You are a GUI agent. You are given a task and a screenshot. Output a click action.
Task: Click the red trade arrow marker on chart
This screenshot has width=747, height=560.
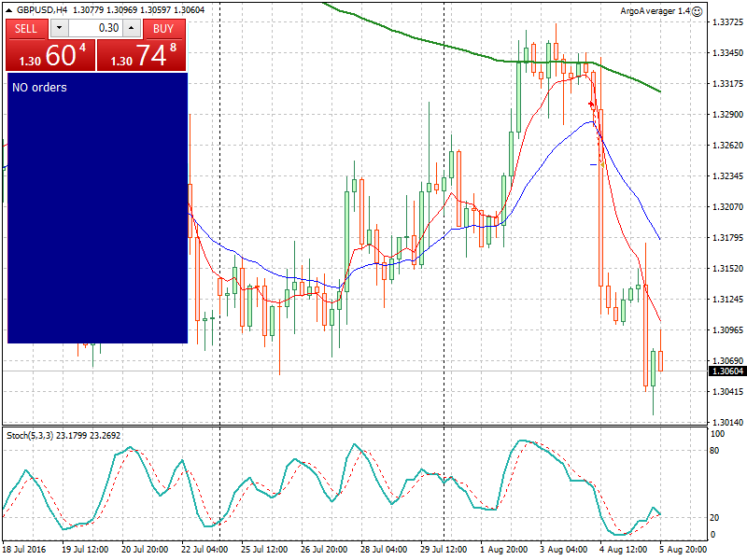click(x=591, y=104)
